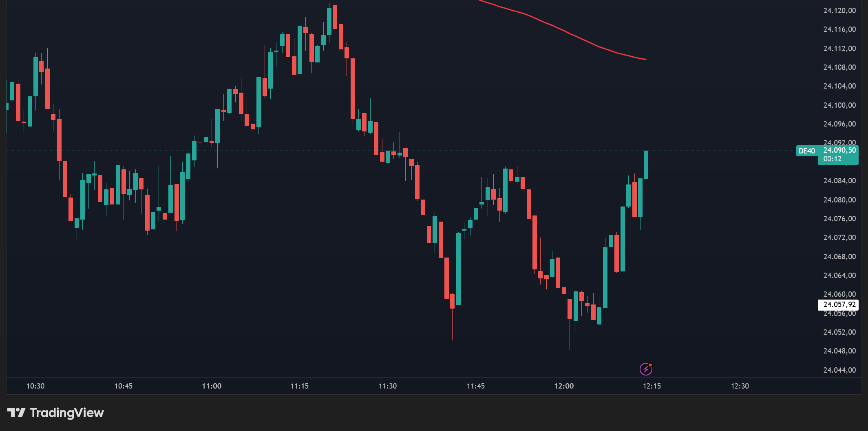The height and width of the screenshot is (431, 868).
Task: Click the 24.076,00 price scale label
Action: [x=839, y=219]
